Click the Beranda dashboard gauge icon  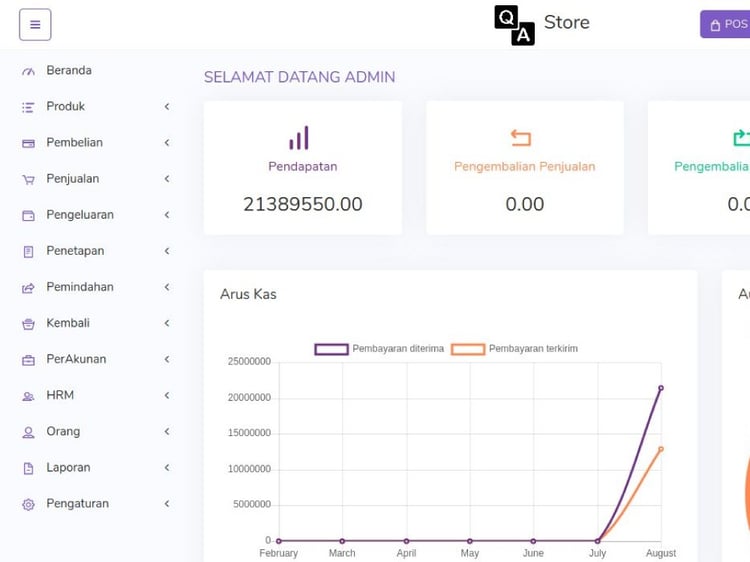tap(28, 71)
